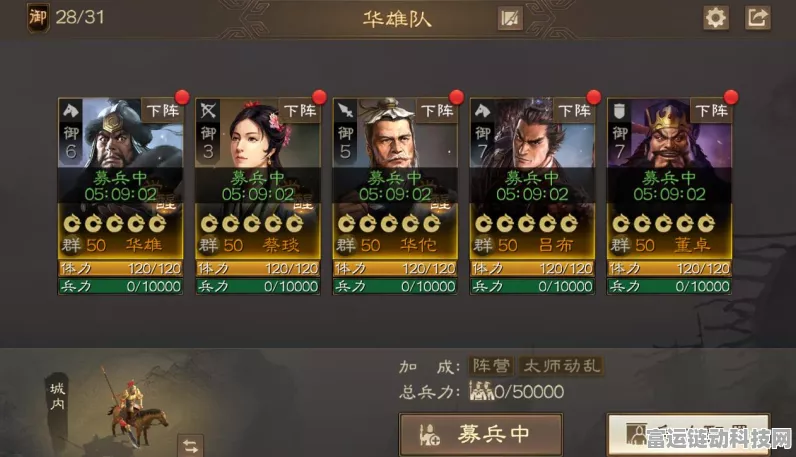
Task: Tap spear troop icon on 华佗 card
Action: click(x=345, y=110)
